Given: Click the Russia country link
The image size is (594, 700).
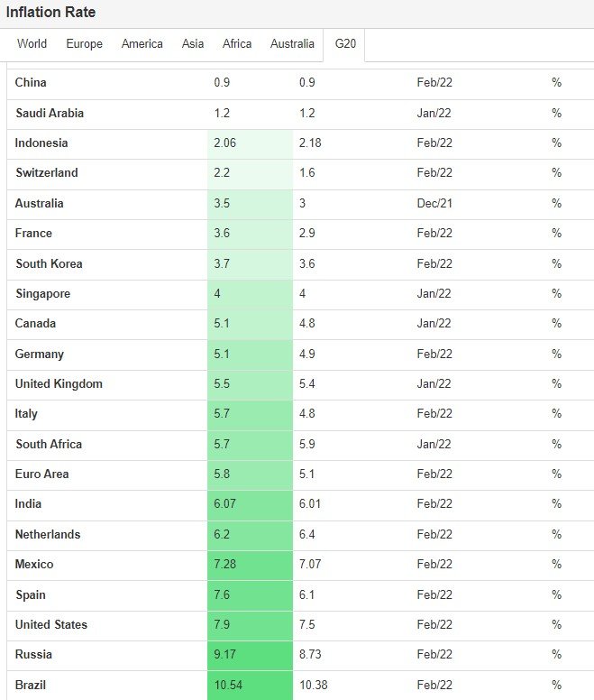Looking at the screenshot, I should [33, 655].
